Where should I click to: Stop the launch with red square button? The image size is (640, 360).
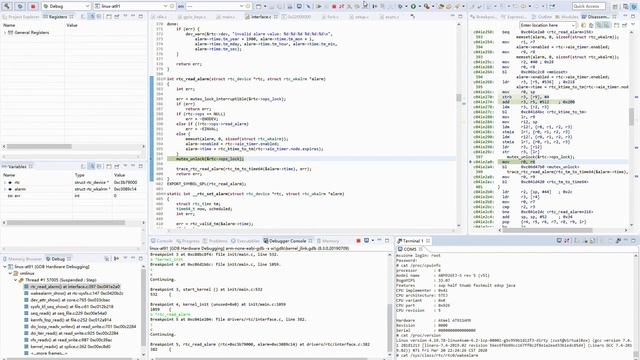[33, 6]
